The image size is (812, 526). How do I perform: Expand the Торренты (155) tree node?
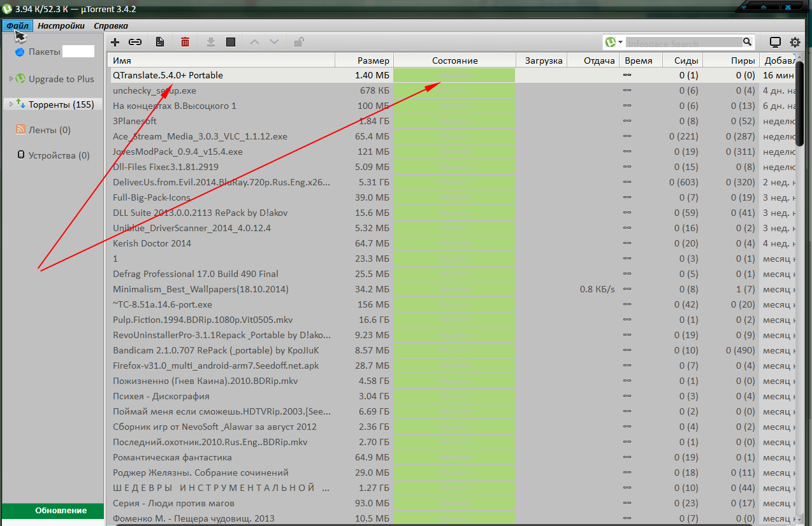11,104
